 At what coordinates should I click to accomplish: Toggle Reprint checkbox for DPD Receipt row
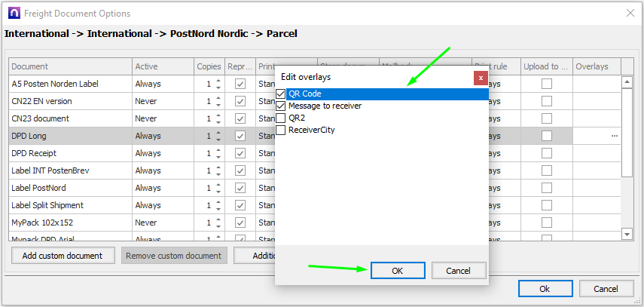240,153
